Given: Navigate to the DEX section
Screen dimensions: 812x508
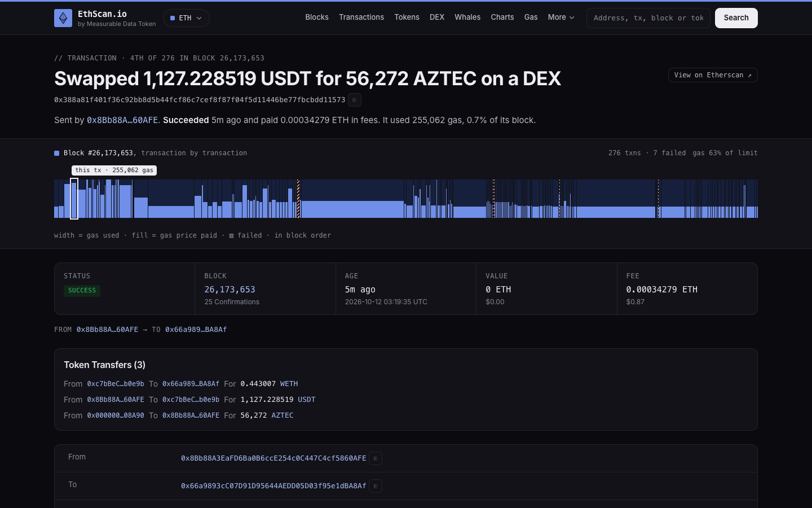Looking at the screenshot, I should pyautogui.click(x=437, y=17).
